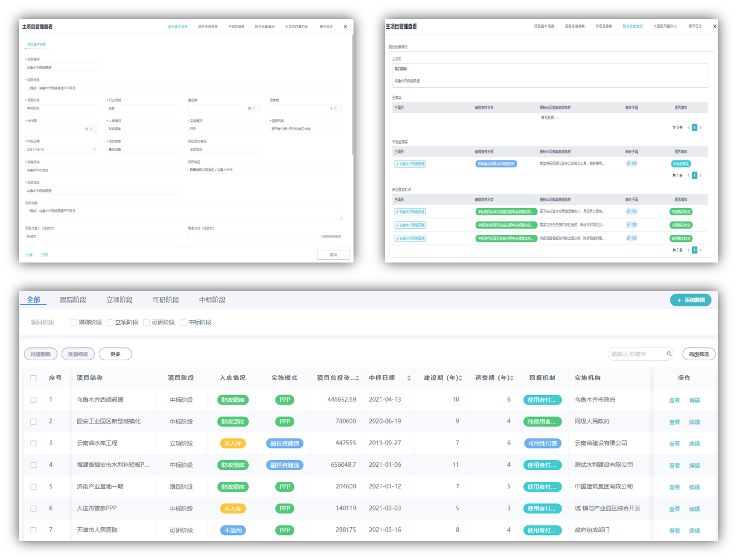Image resolution: width=737 pixels, height=560 pixels.
Task: Click 取消 button in detail window
Action: click(x=333, y=255)
